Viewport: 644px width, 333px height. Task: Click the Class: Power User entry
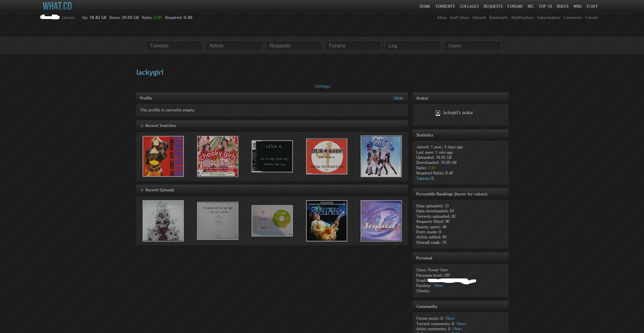point(432,270)
